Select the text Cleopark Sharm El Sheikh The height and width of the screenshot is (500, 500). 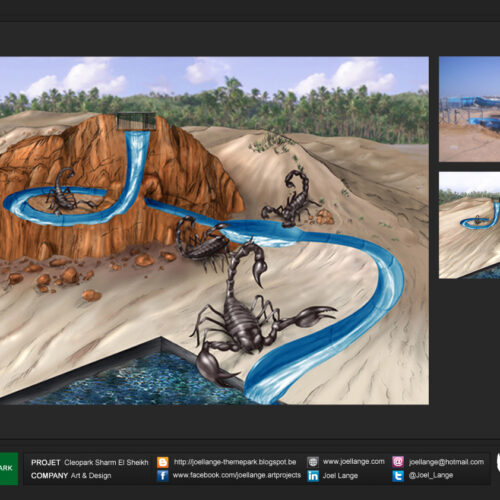(x=106, y=463)
